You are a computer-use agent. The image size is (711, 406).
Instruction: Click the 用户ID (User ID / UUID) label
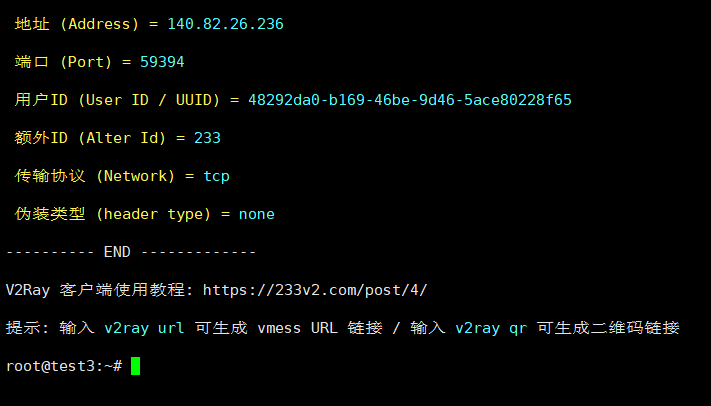[120, 100]
